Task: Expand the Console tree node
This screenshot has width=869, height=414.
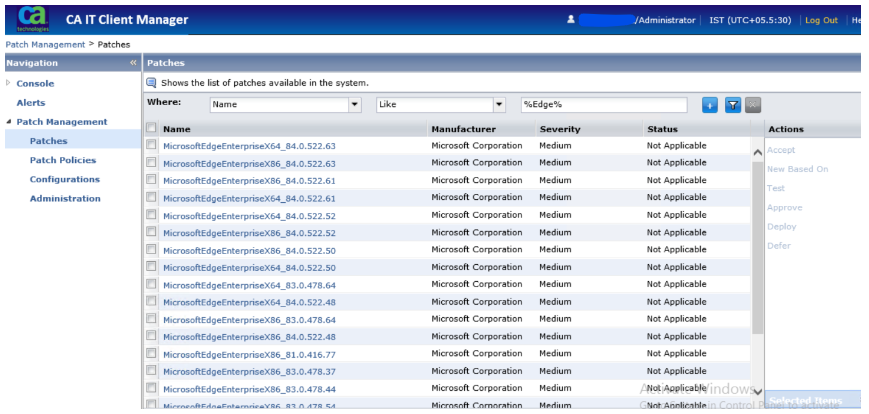Action: click(x=9, y=84)
